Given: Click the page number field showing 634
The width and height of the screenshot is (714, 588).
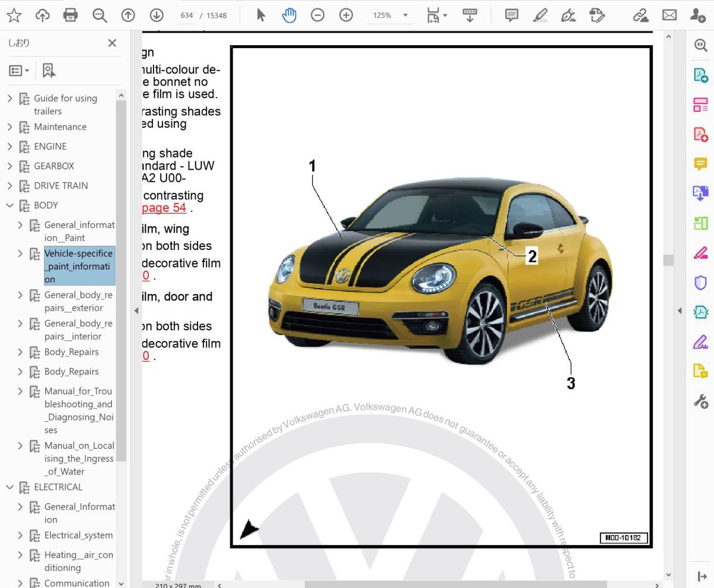Looking at the screenshot, I should [187, 15].
